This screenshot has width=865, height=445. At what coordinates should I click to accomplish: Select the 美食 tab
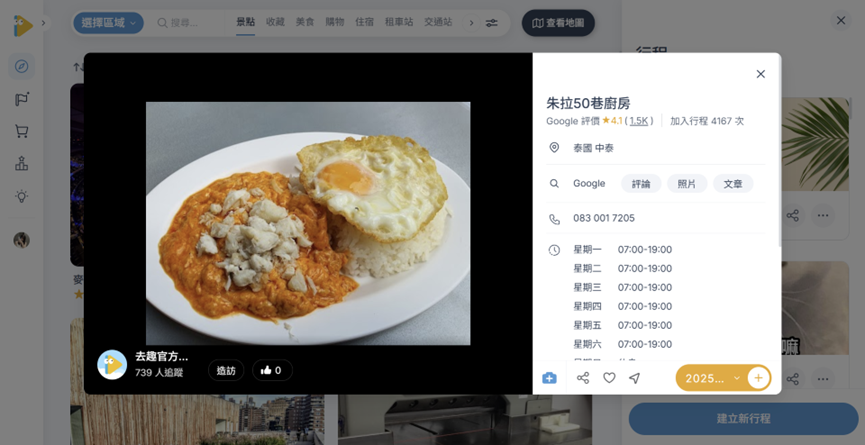305,22
